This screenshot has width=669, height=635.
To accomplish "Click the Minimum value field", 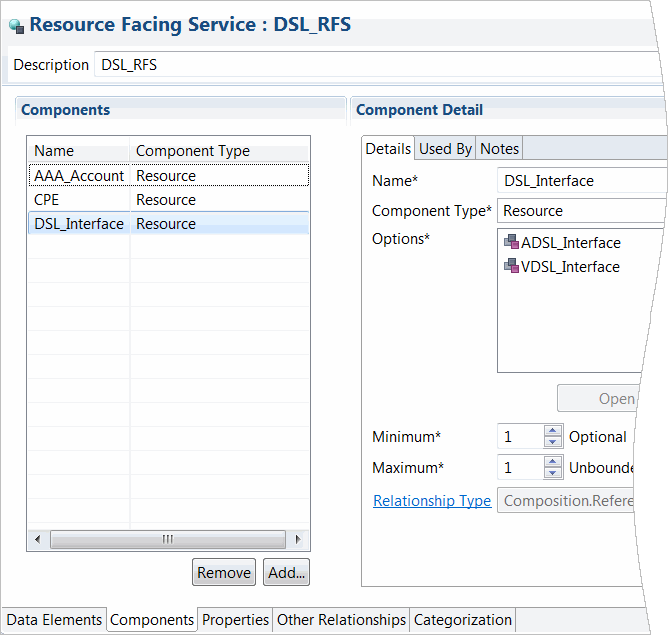I will point(521,437).
